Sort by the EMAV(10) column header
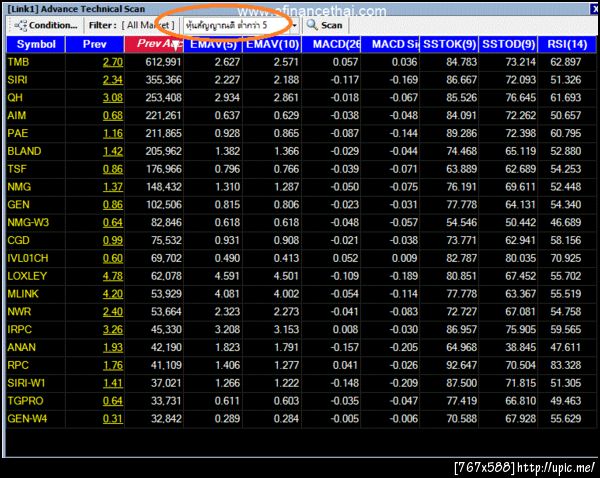Image resolution: width=600 pixels, height=478 pixels. [272, 44]
